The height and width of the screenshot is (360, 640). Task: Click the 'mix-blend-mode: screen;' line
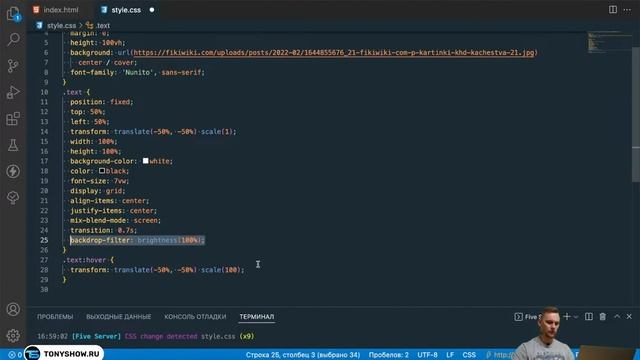115,220
